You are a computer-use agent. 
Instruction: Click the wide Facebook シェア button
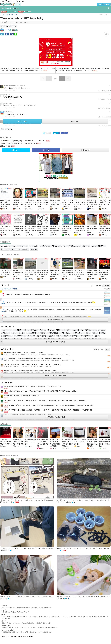click(46, 150)
